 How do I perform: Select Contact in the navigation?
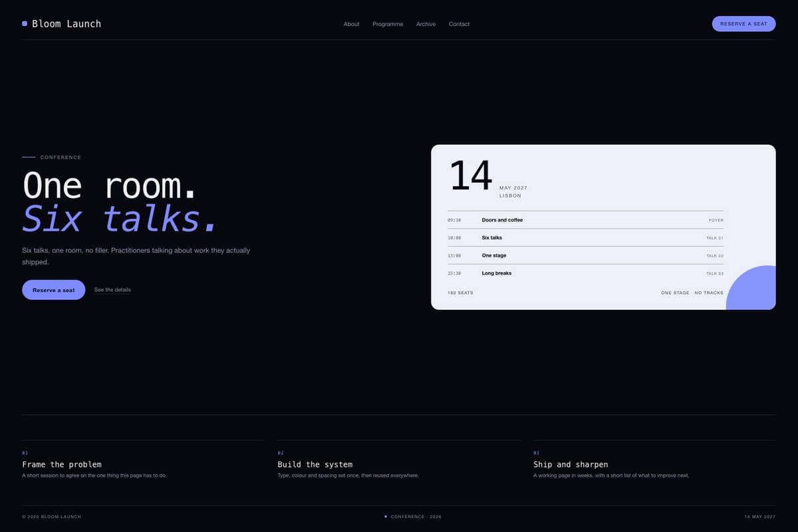click(459, 24)
